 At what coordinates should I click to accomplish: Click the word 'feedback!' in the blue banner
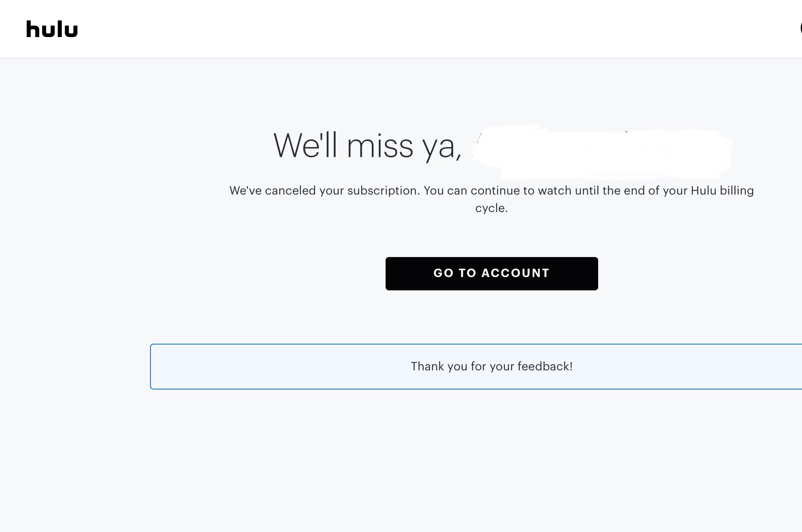click(x=545, y=367)
